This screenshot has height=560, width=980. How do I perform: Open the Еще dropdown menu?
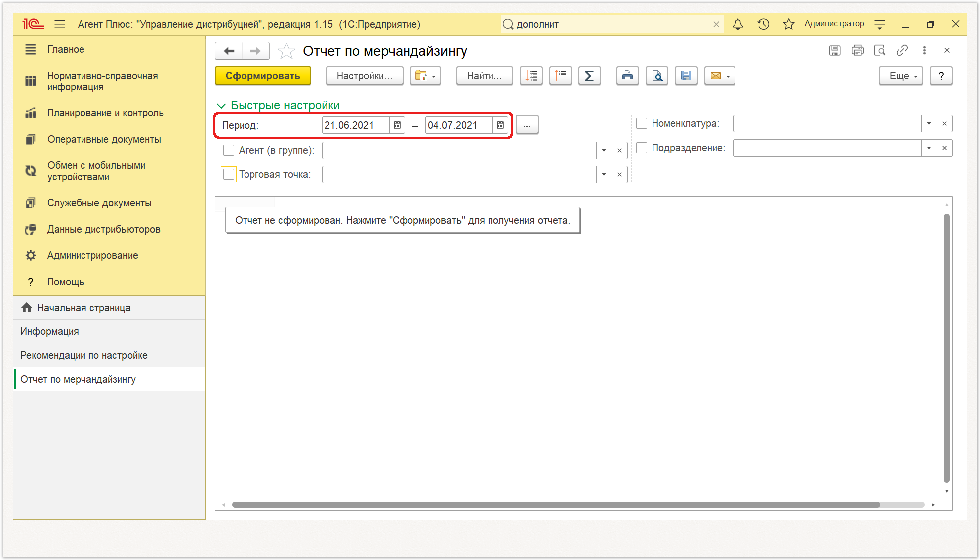[x=900, y=76]
